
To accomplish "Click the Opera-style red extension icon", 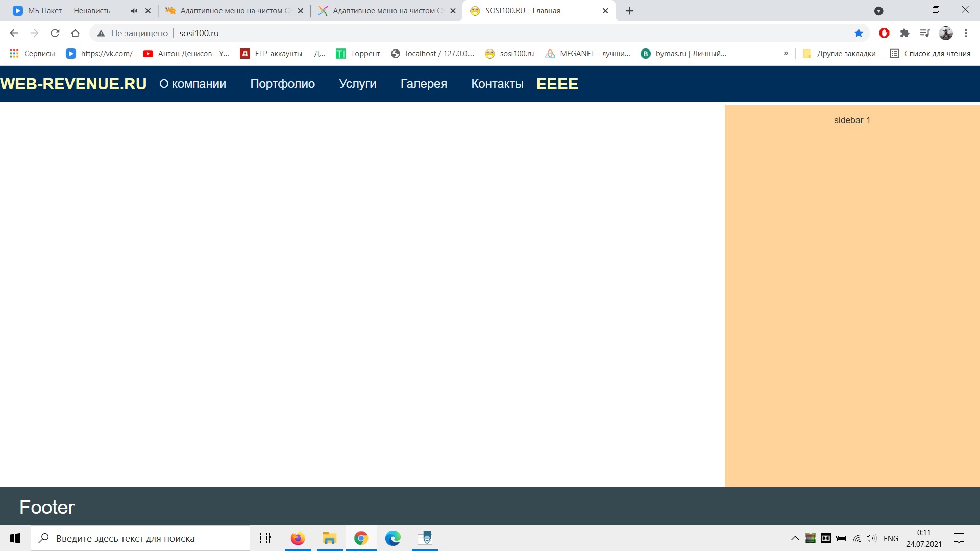I will pos(884,33).
